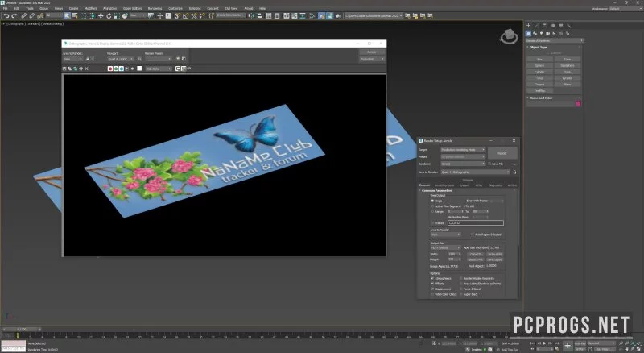This screenshot has width=644, height=353.
Task: Open the View to Render dropdown
Action: tap(476, 172)
